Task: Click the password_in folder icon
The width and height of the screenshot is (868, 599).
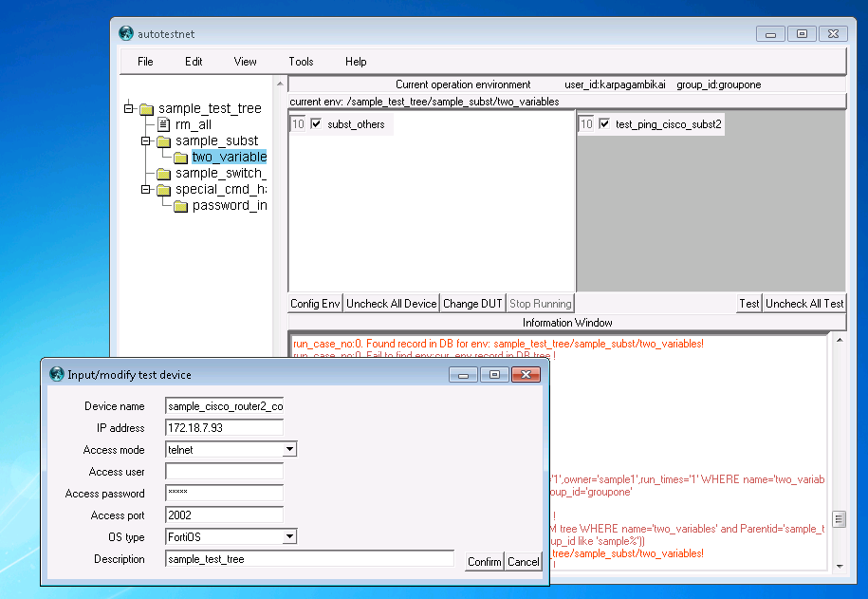Action: tap(180, 206)
